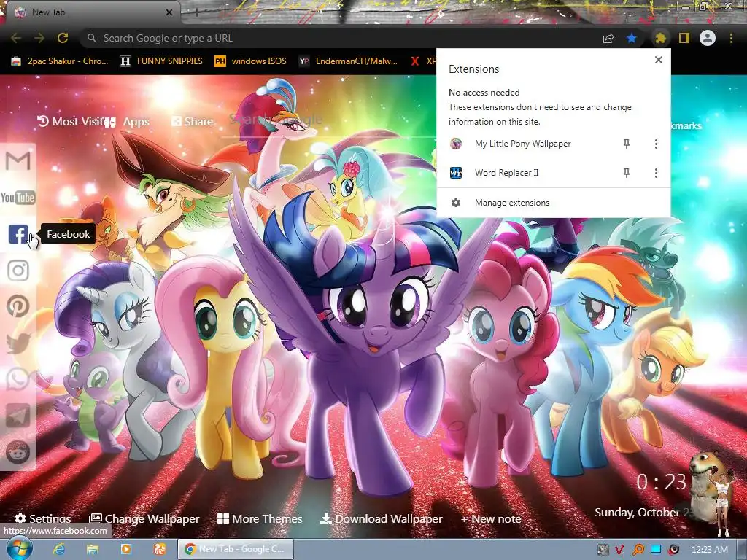Open the Pinterest sidebar shortcut

(x=18, y=306)
